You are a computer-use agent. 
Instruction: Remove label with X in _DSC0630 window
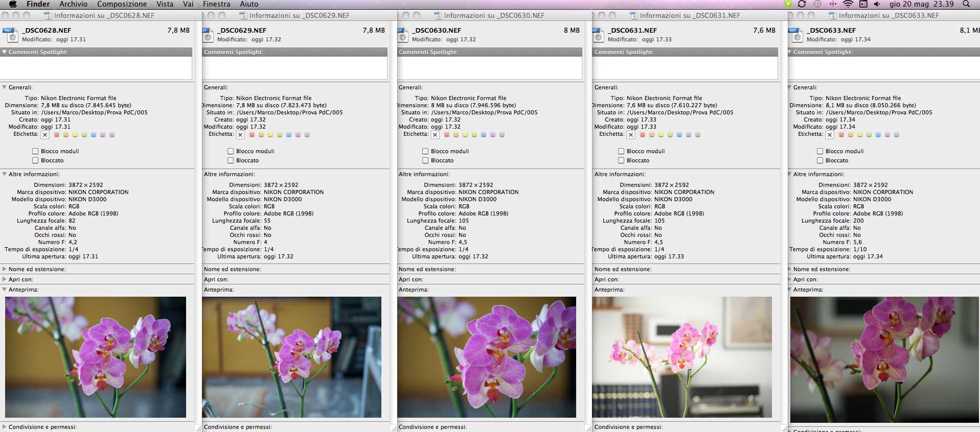click(x=435, y=135)
